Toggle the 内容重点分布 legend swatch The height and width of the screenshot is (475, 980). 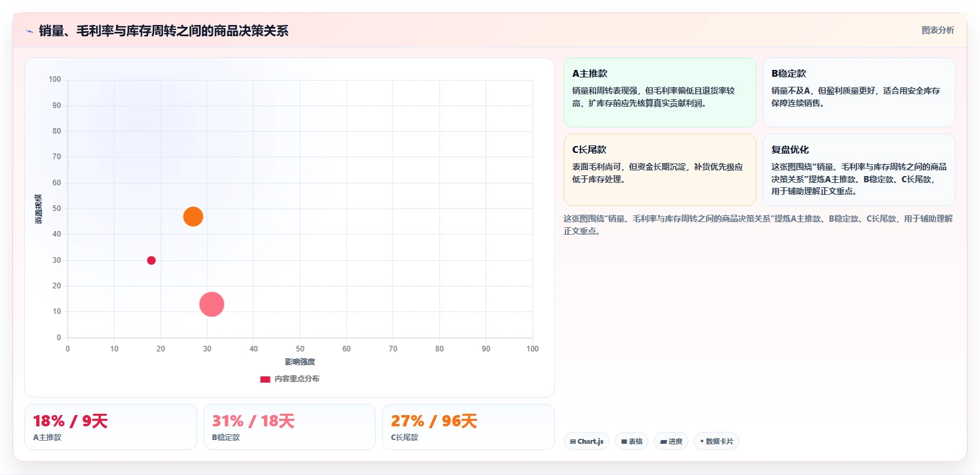[265, 379]
